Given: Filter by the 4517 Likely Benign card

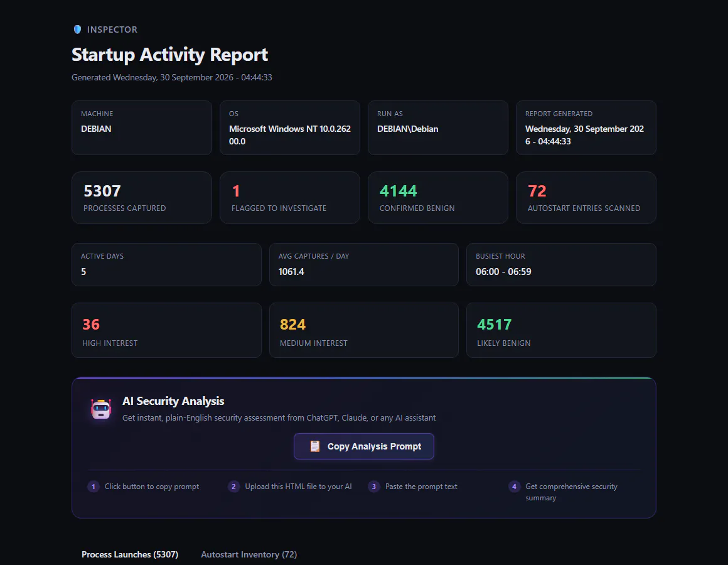Looking at the screenshot, I should [x=561, y=330].
